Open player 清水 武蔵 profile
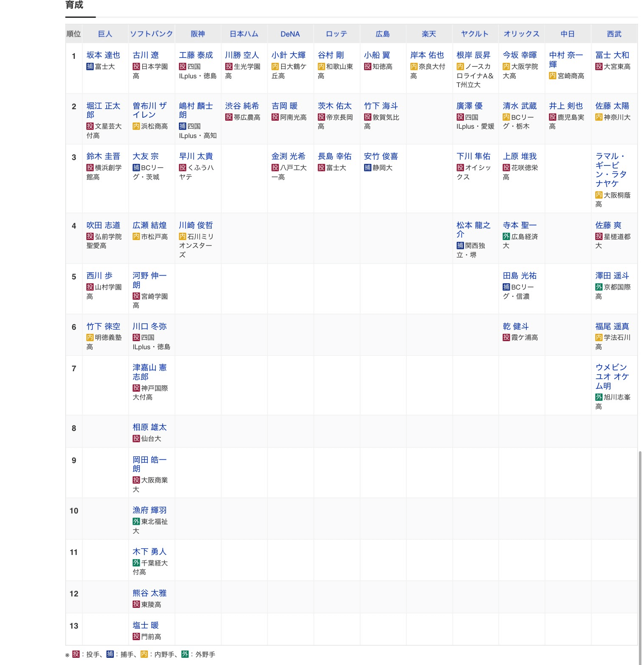The height and width of the screenshot is (665, 644). (520, 106)
